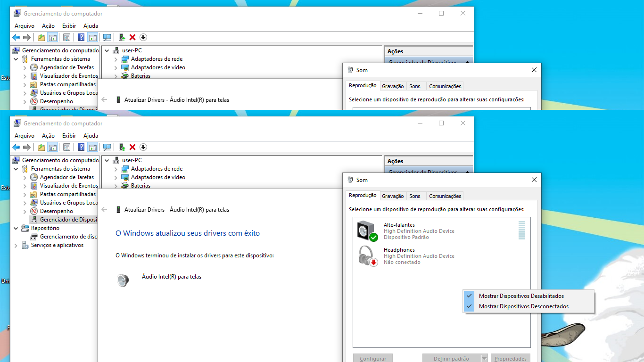This screenshot has height=362, width=644.
Task: Select Reprodução tab in lower Som dialog
Action: pos(363,195)
